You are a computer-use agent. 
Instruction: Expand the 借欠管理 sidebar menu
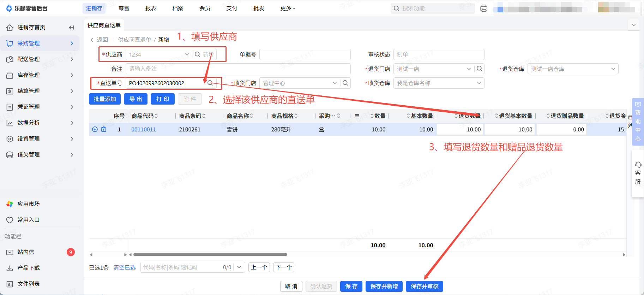(x=40, y=154)
